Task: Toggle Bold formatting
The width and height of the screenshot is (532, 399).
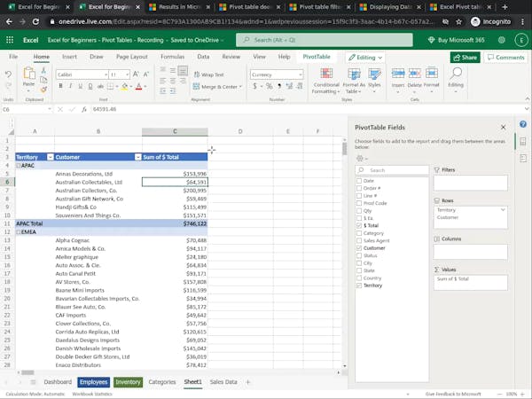Action: [60, 86]
